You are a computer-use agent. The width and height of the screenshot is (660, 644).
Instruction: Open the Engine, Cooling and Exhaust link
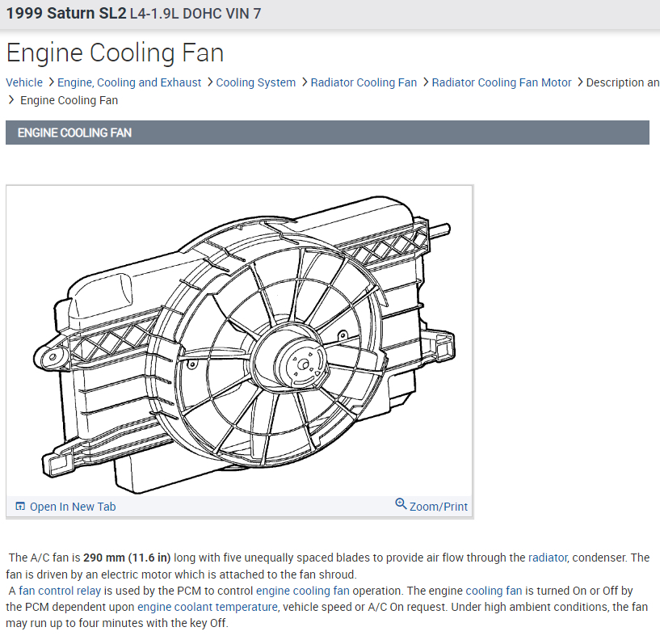click(x=129, y=82)
